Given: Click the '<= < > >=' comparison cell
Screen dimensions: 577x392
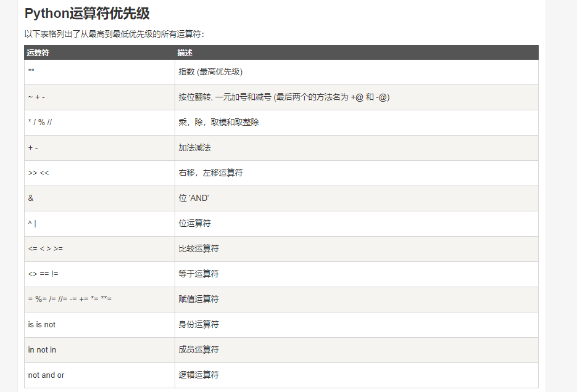Looking at the screenshot, I should point(99,249).
